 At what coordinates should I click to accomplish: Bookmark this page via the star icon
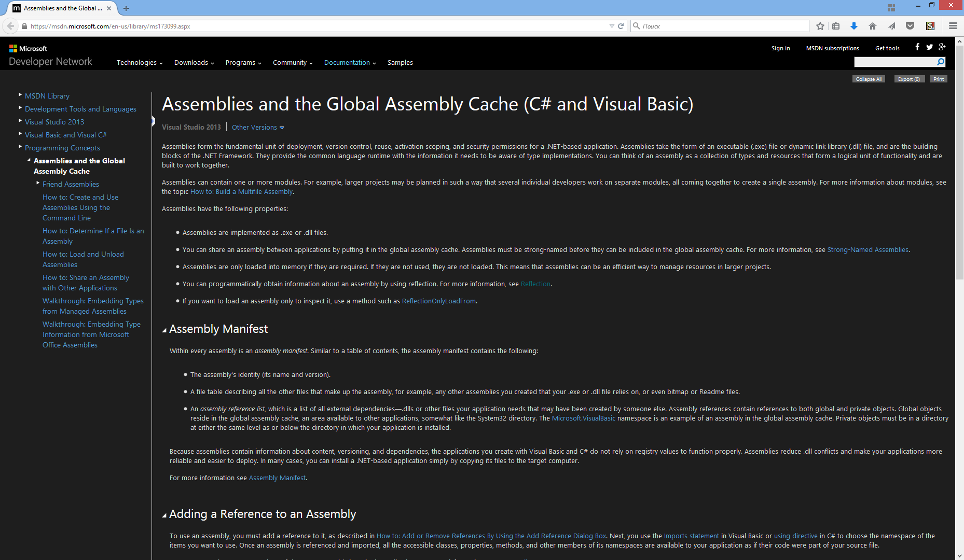pyautogui.click(x=820, y=25)
